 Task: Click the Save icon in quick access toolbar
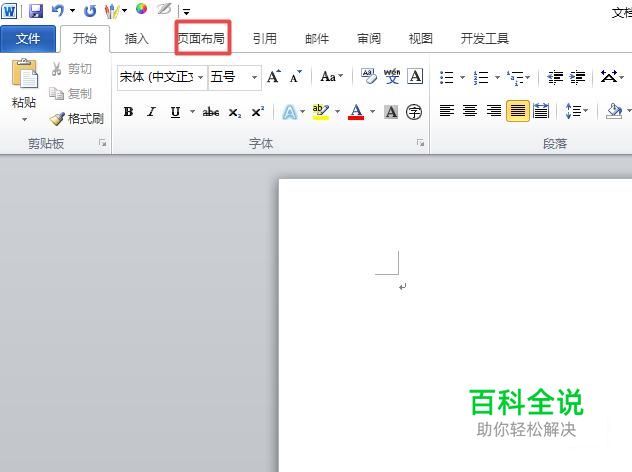point(36,10)
